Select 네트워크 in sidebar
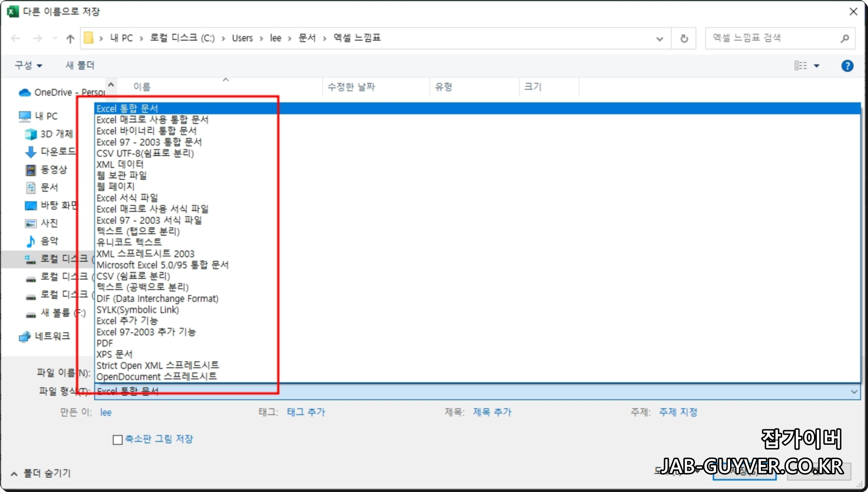The height and width of the screenshot is (492, 868). 44,336
